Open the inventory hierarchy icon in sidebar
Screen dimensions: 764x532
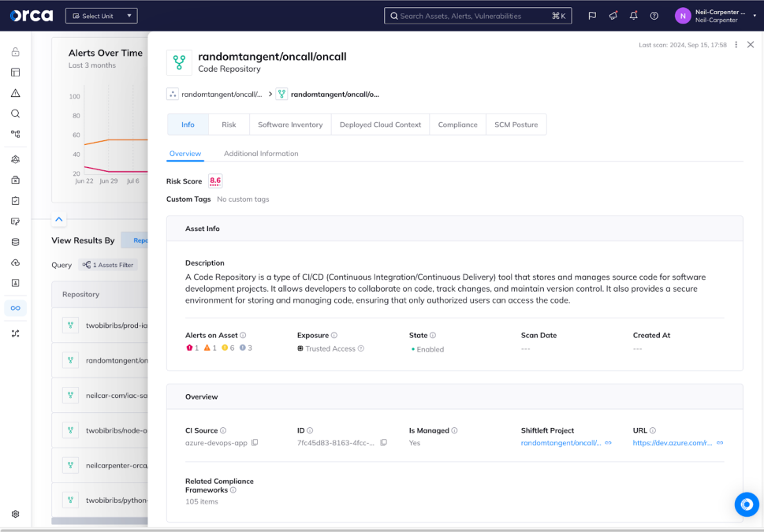point(16,134)
